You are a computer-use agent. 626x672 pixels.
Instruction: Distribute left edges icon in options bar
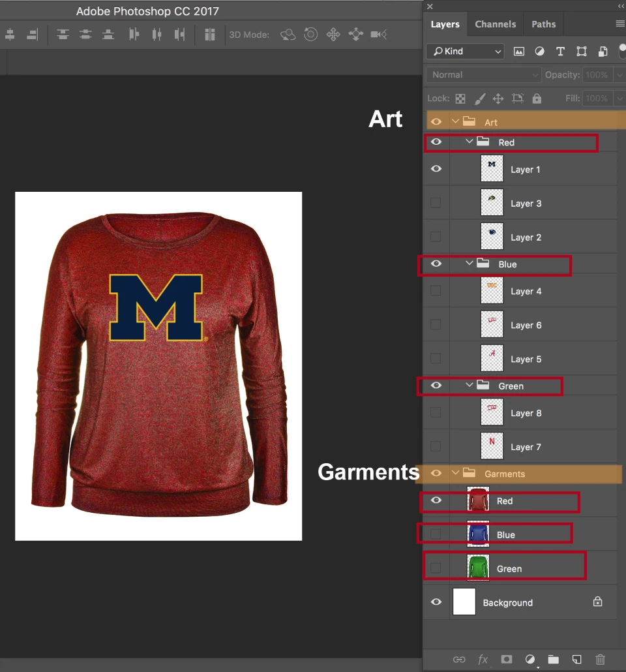(134, 35)
